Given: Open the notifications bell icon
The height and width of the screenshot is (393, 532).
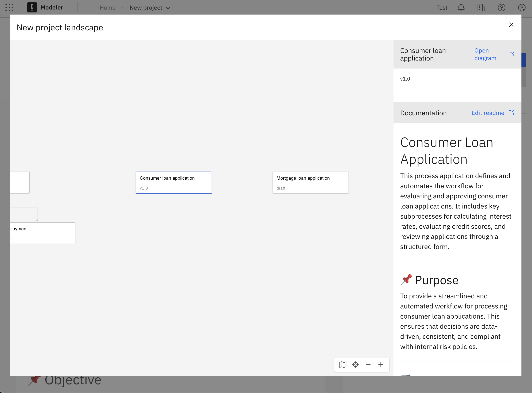Looking at the screenshot, I should coord(461,7).
